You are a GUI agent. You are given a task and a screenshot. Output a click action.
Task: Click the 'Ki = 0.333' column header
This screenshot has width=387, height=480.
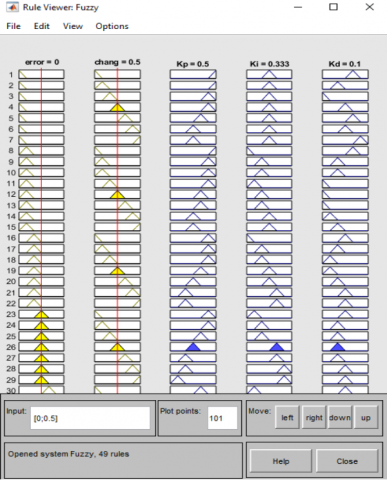click(x=269, y=64)
